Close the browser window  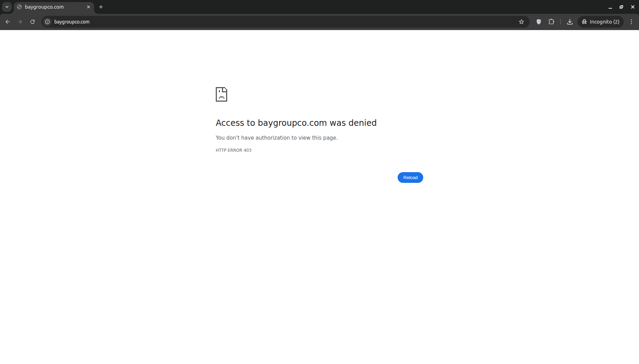[x=633, y=7]
